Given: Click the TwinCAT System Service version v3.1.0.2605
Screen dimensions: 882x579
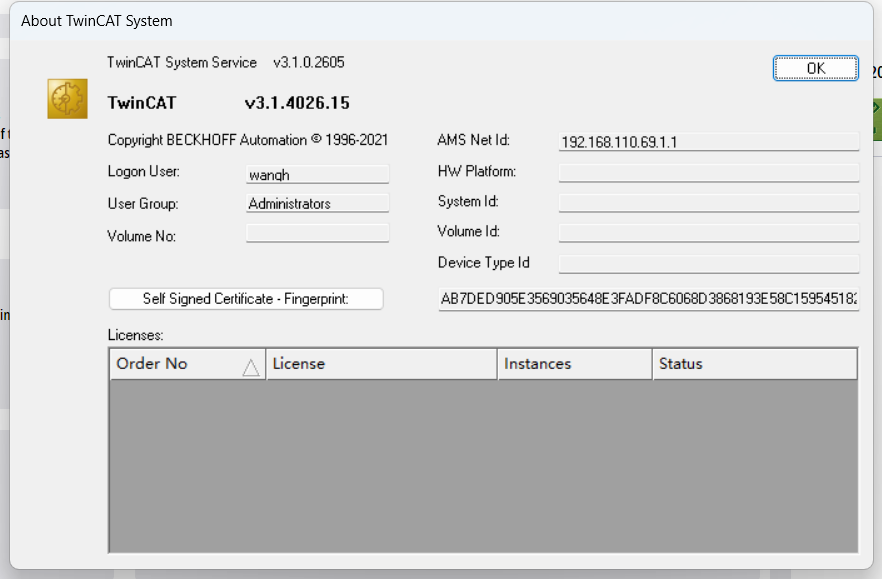Looking at the screenshot, I should pos(309,62).
